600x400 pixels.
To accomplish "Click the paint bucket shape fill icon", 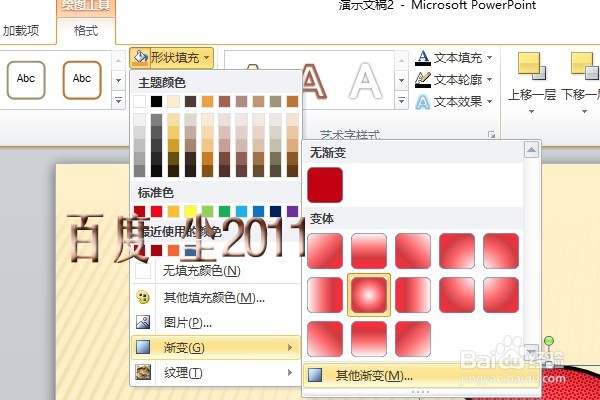I will [x=140, y=57].
